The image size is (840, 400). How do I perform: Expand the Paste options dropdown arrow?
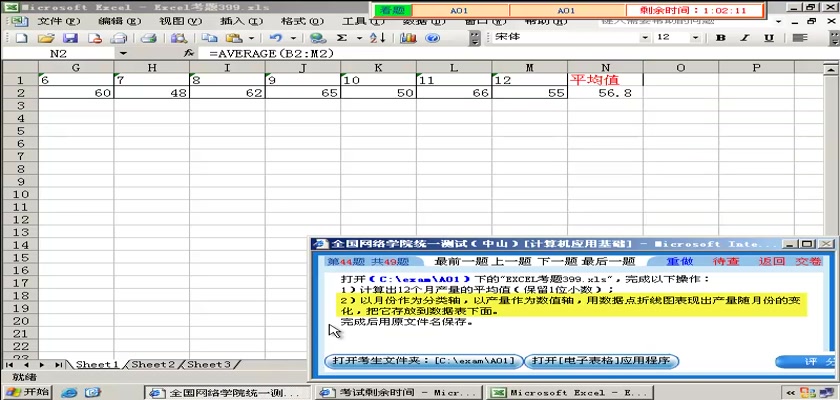(x=251, y=38)
